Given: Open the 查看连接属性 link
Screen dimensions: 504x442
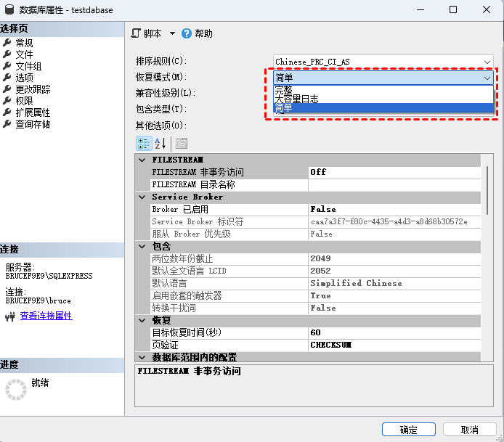Looking at the screenshot, I should 46,316.
